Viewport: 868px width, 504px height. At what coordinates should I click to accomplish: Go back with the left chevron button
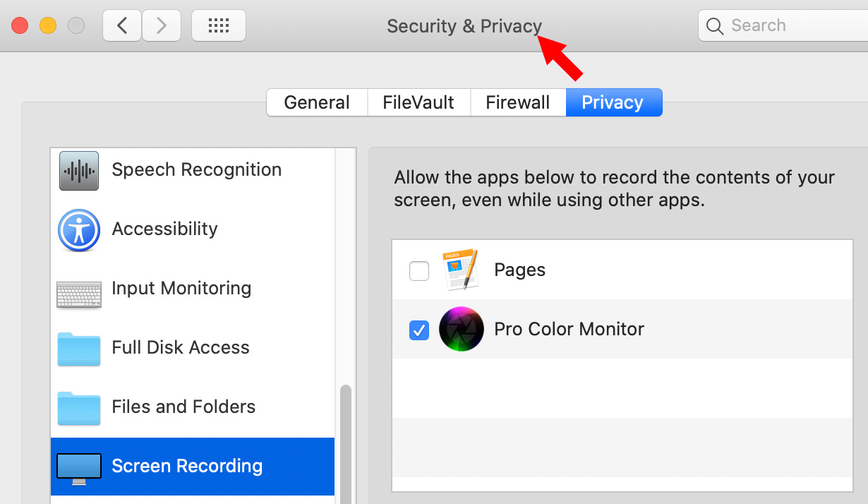point(122,26)
